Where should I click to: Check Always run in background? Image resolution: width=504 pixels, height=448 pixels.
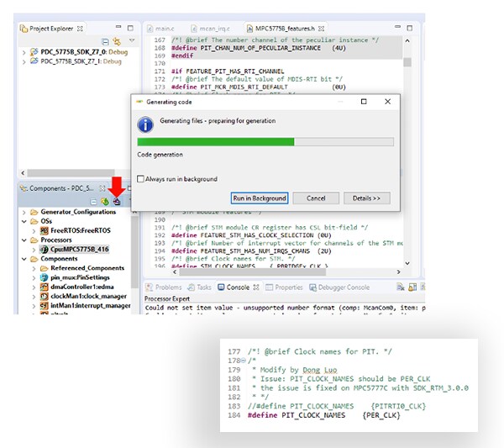click(142, 179)
